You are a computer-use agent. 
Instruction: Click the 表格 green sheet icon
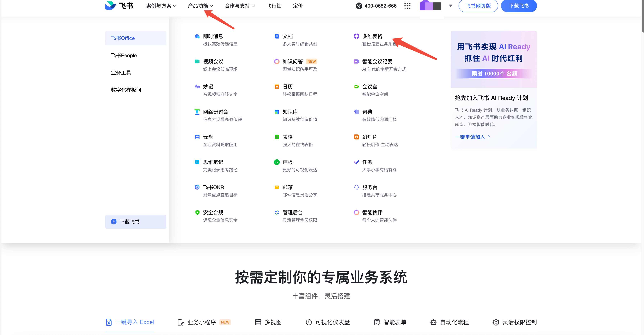tap(277, 137)
